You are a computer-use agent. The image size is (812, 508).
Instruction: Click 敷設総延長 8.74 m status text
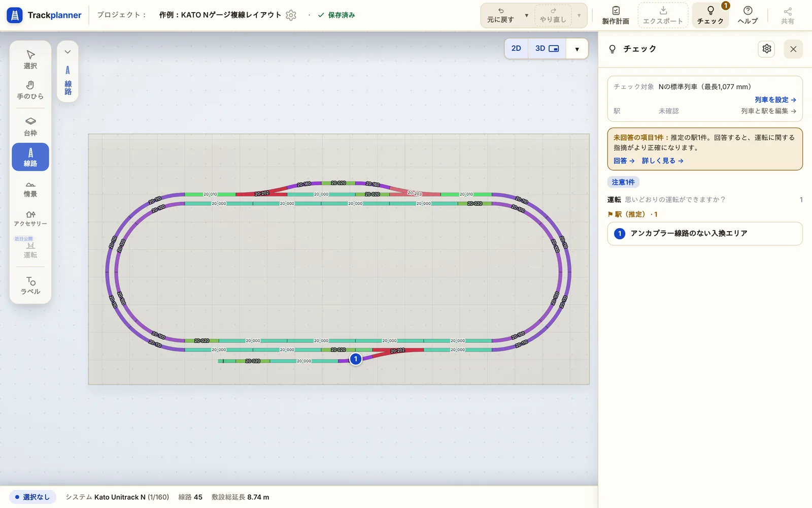[240, 497]
